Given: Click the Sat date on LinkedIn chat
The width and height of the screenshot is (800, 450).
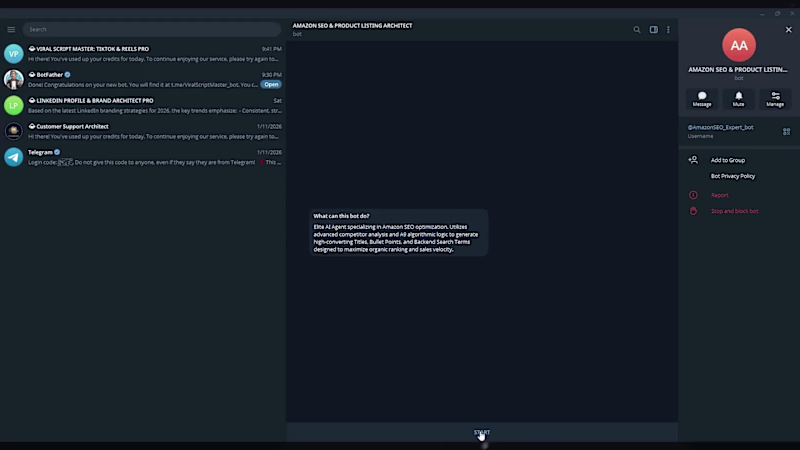Looking at the screenshot, I should pyautogui.click(x=278, y=101).
